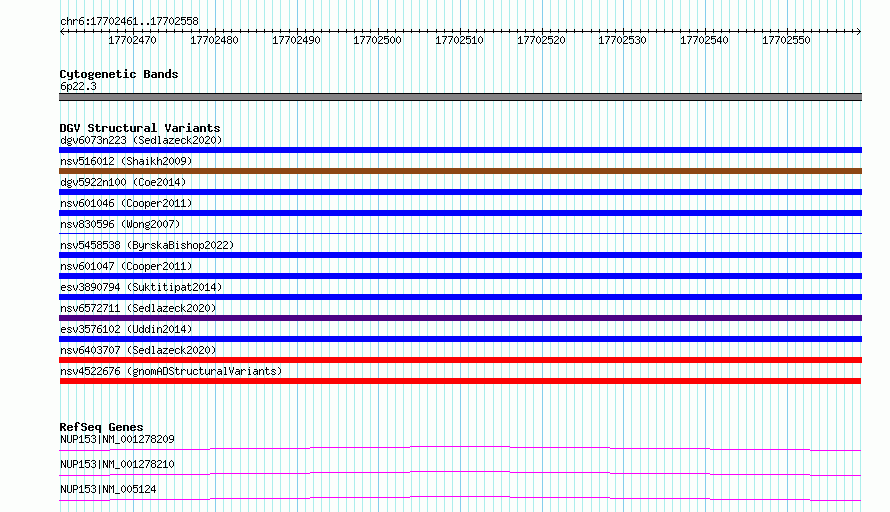The width and height of the screenshot is (890, 512).
Task: Open transcript NUP153|NM_001278210 label
Action: pos(117,464)
